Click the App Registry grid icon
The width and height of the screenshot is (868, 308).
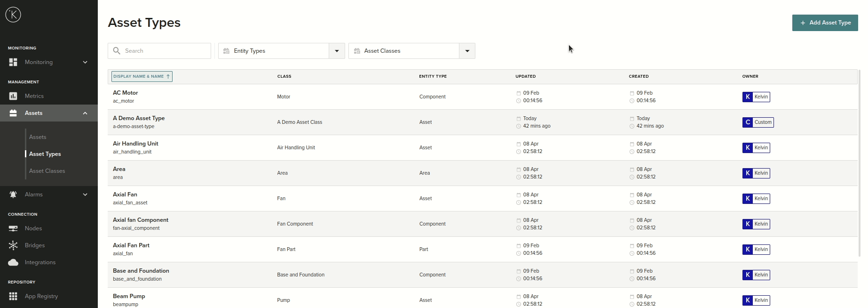[13, 296]
